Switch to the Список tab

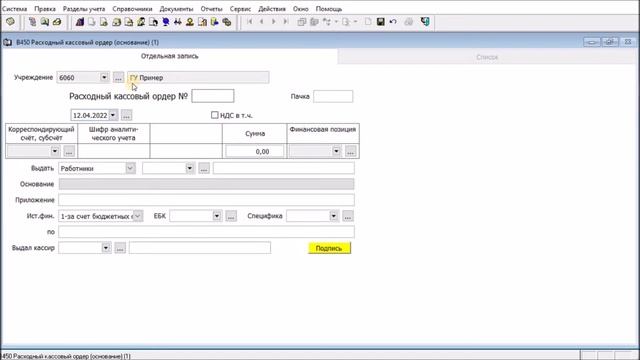[487, 57]
